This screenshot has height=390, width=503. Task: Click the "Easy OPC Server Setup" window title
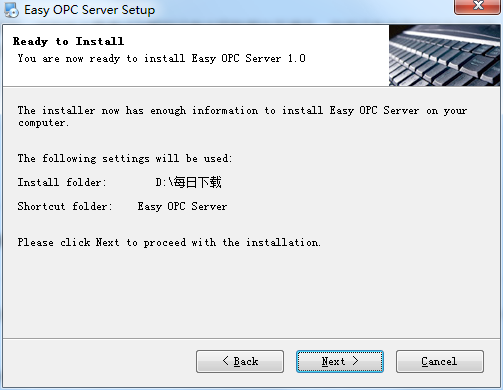click(x=90, y=10)
